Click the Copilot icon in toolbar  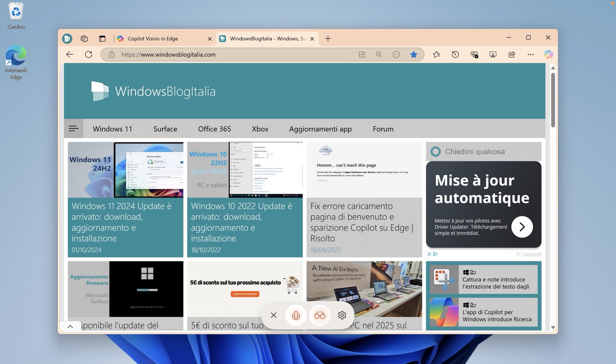pyautogui.click(x=548, y=54)
